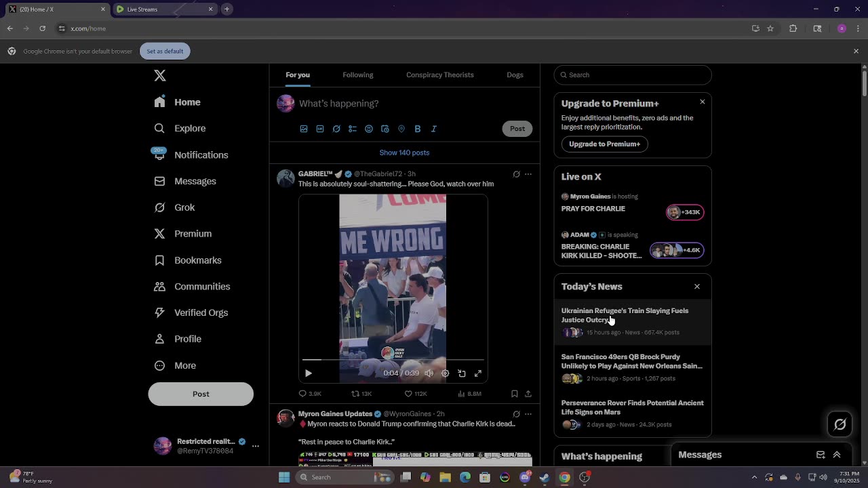Open Windows Start menu
Viewport: 868px width, 488px height.
click(x=284, y=477)
